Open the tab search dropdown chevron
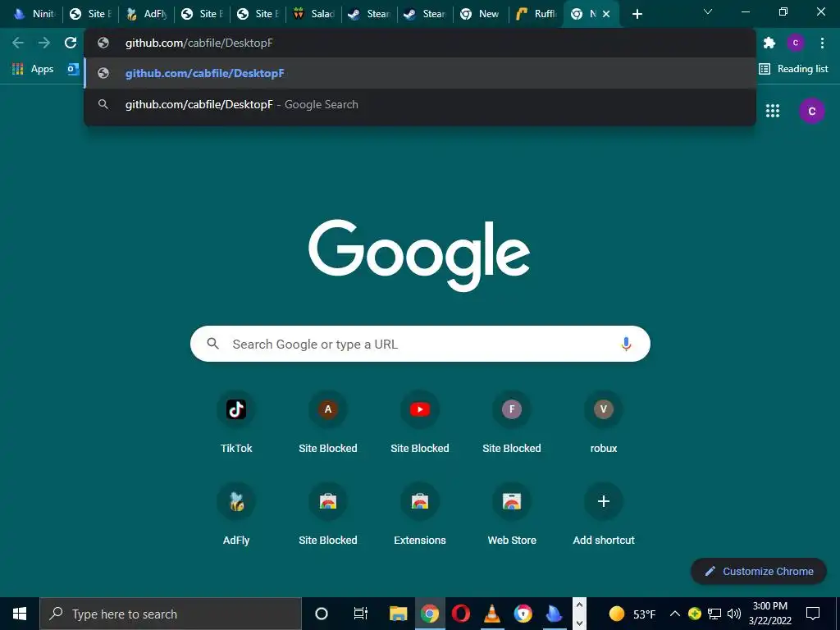Viewport: 840px width, 630px height. (x=708, y=11)
